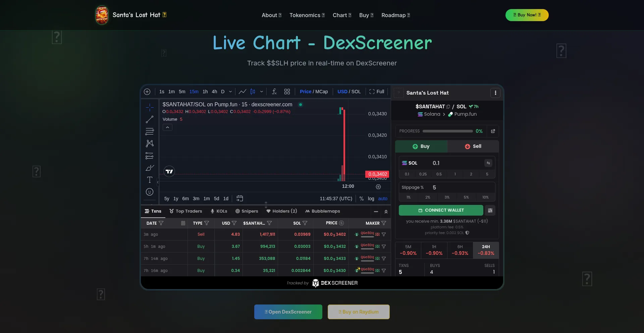Viewport: 644px width, 333px height.
Task: Open the go-to-date calendar icon
Action: (x=240, y=199)
